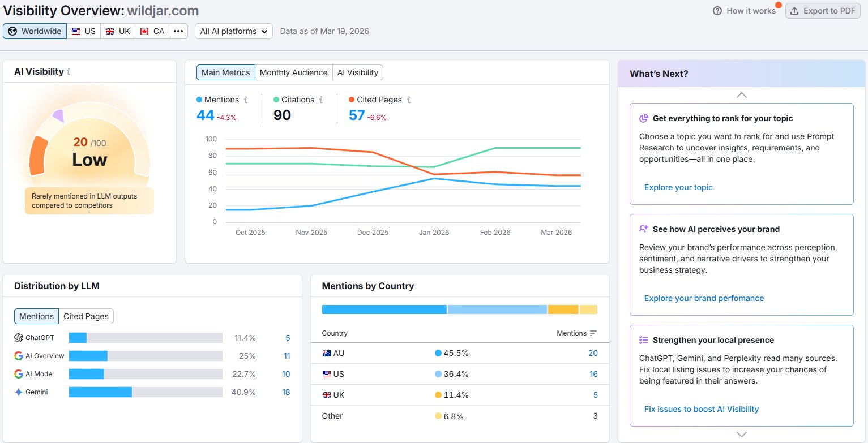Click the Citations value 90
Screen dimensions: 868x443
[x=282, y=115]
